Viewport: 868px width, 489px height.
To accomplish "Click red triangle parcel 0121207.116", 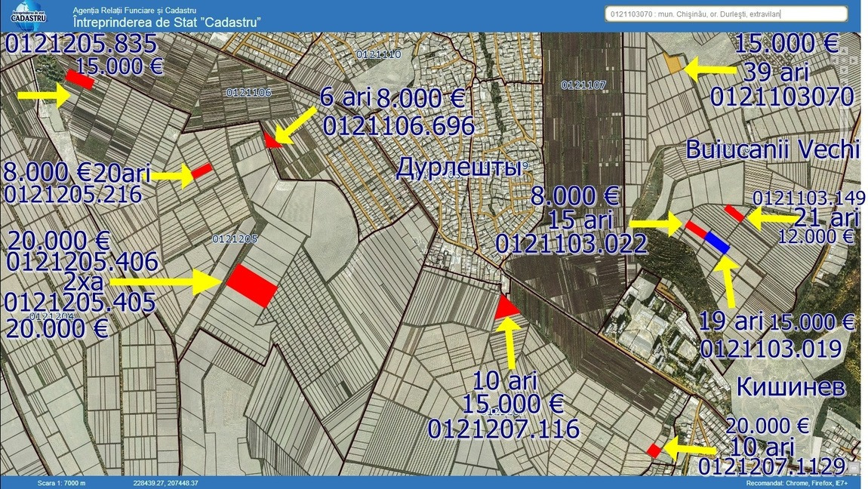I will (505, 308).
